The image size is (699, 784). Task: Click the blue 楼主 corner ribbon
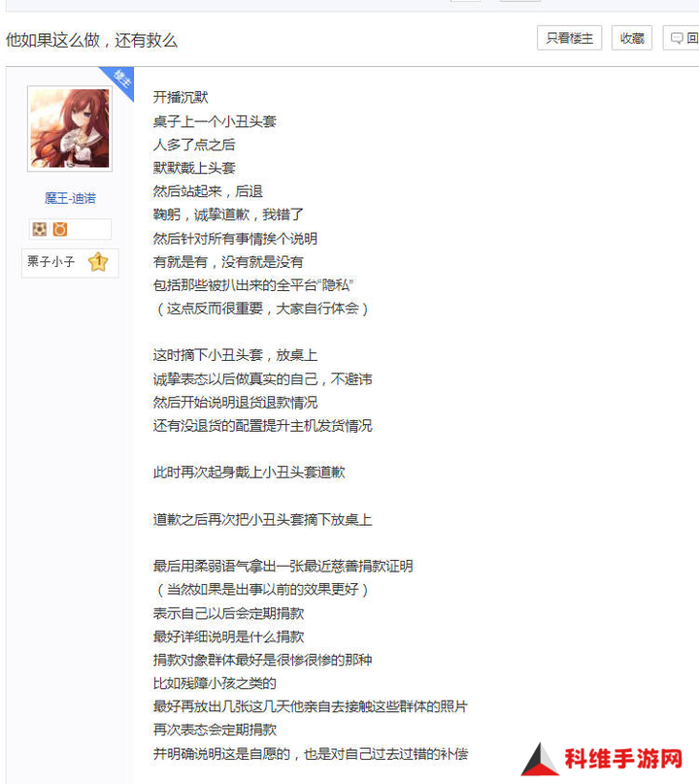(x=119, y=80)
